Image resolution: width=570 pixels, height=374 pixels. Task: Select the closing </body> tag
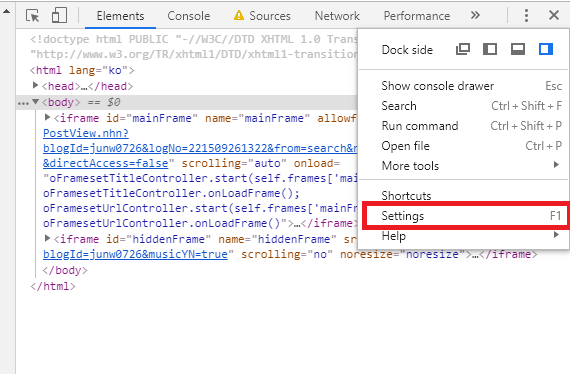tap(65, 270)
